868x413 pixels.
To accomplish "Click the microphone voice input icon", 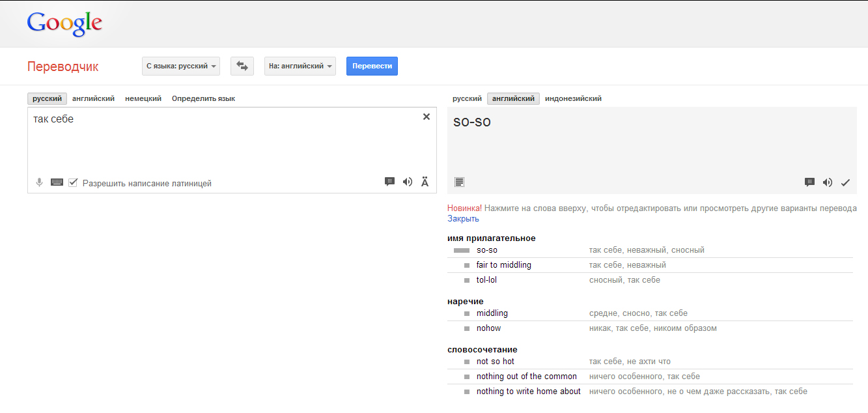I will click(x=39, y=182).
